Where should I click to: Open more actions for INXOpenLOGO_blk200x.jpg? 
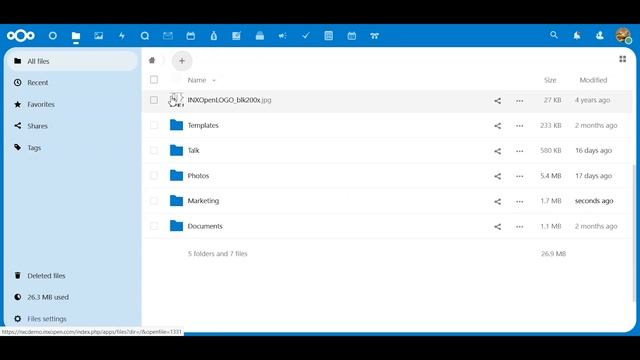520,100
